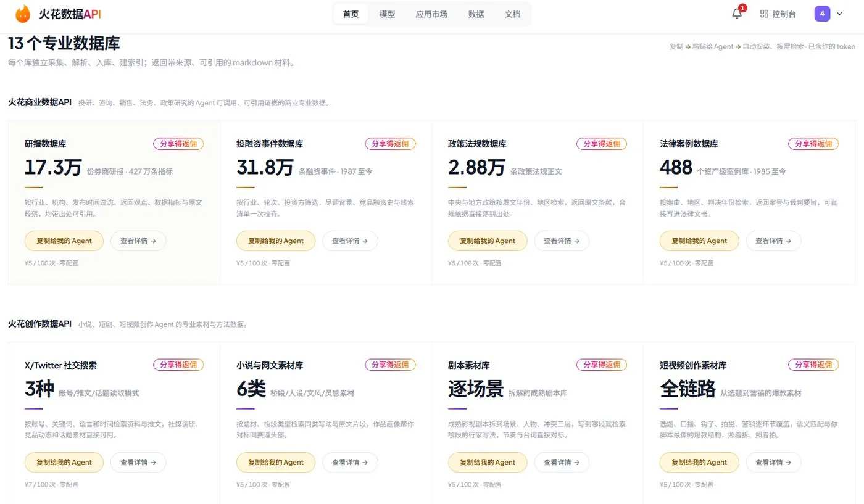View details of 小说与网文素材库
This screenshot has width=864, height=504.
pos(350,462)
